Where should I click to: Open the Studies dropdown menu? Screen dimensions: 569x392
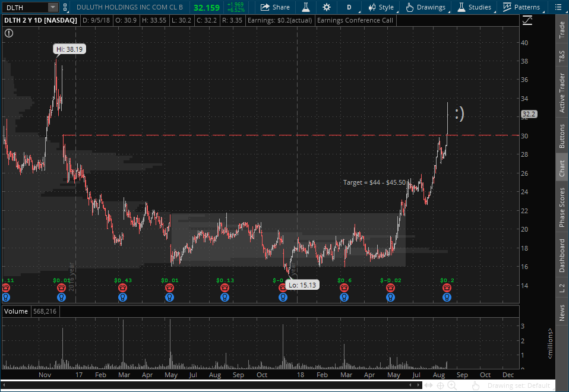click(x=475, y=7)
